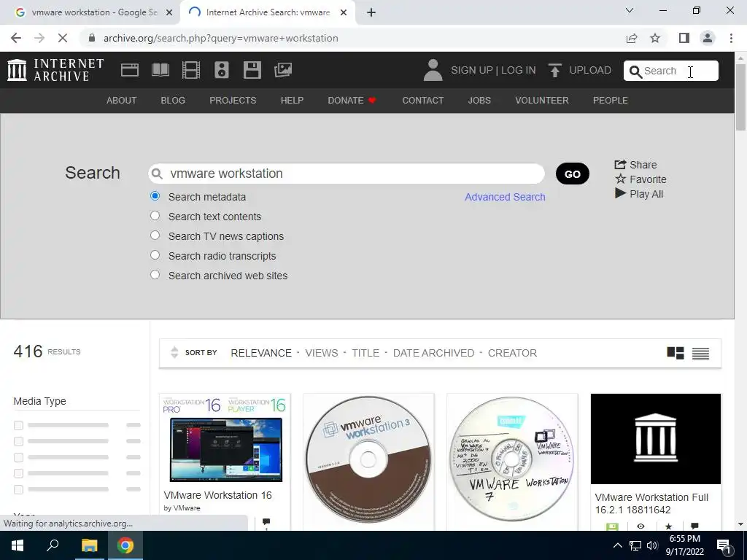Click the GO search button
The height and width of the screenshot is (560, 747).
(572, 174)
